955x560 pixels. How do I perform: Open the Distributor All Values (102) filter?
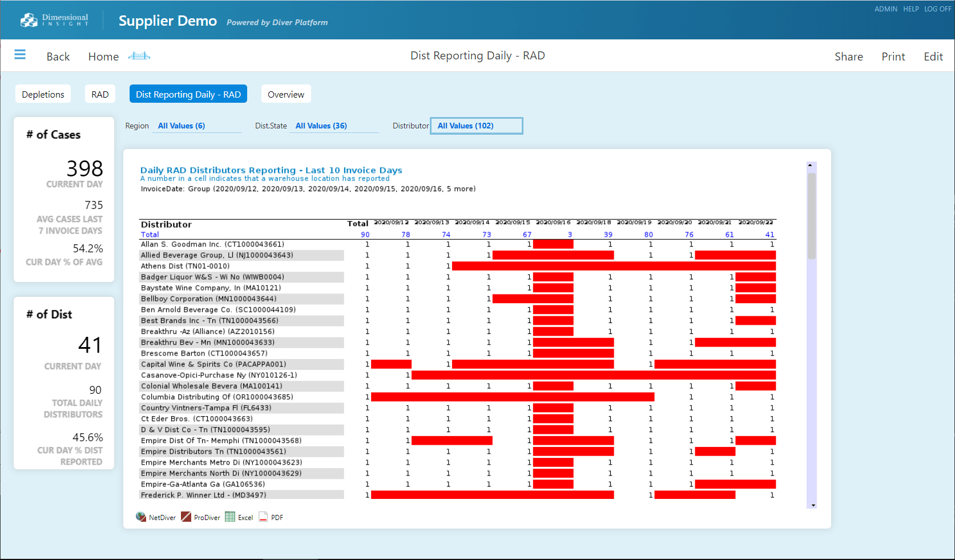point(477,126)
